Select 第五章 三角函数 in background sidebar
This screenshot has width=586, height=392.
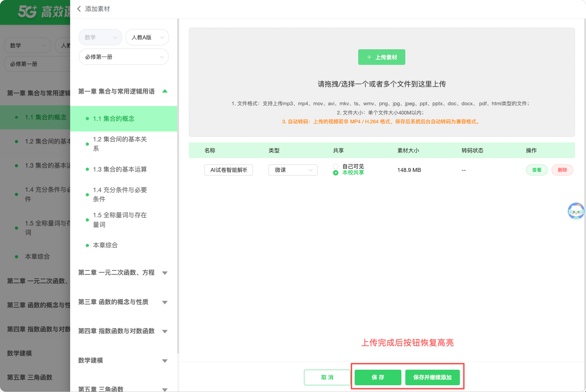coord(30,377)
